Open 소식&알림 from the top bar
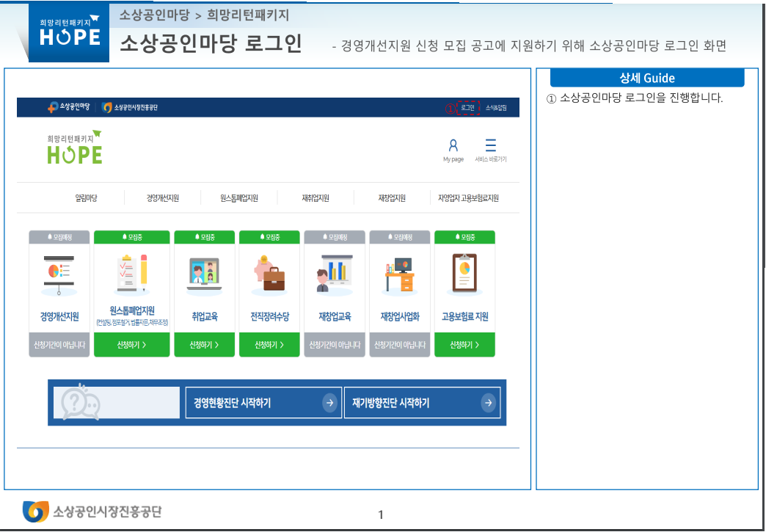The width and height of the screenshot is (766, 532). (497, 106)
